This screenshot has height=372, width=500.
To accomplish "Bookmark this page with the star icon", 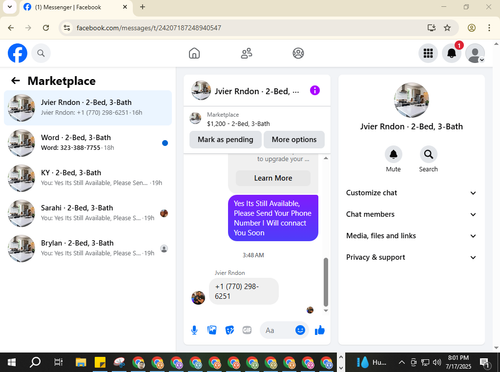I will pos(447,28).
